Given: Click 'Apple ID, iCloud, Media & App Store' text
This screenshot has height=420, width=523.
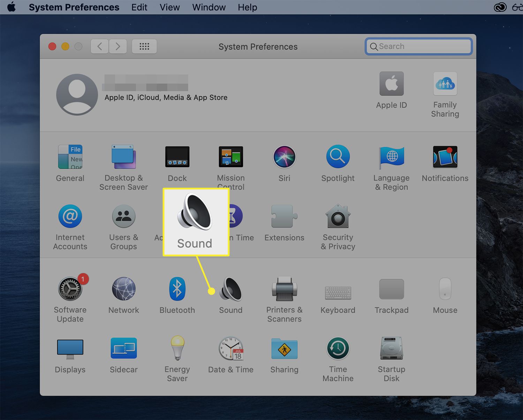Looking at the screenshot, I should pos(166,98).
